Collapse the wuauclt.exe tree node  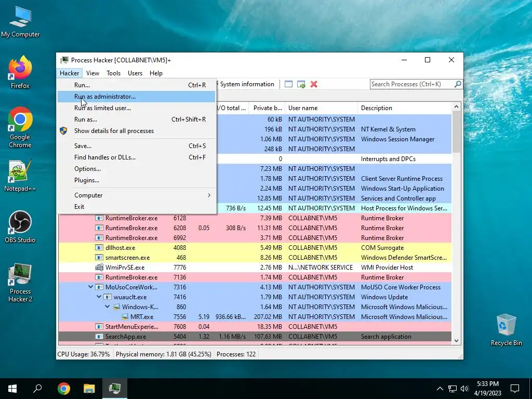pyautogui.click(x=99, y=297)
